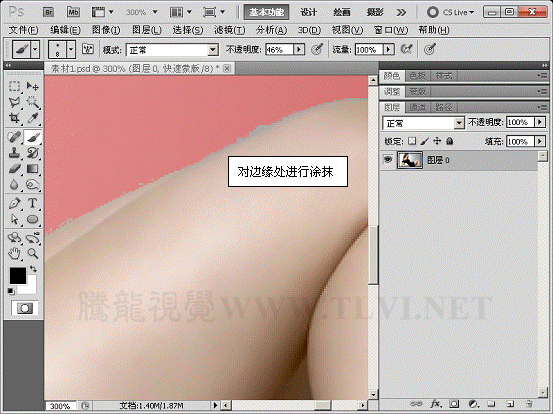Open the layer blending mode 正常 dropdown
This screenshot has width=553, height=414.
423,123
